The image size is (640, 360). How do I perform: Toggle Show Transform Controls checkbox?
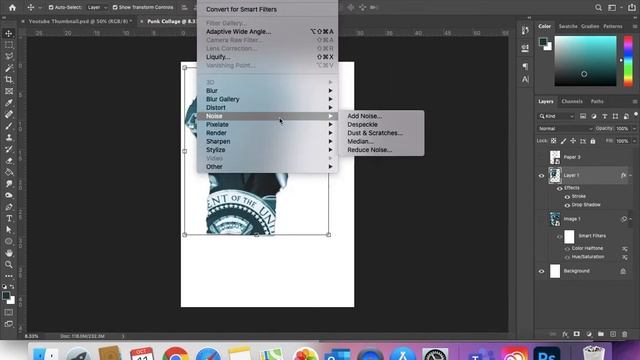tap(115, 7)
